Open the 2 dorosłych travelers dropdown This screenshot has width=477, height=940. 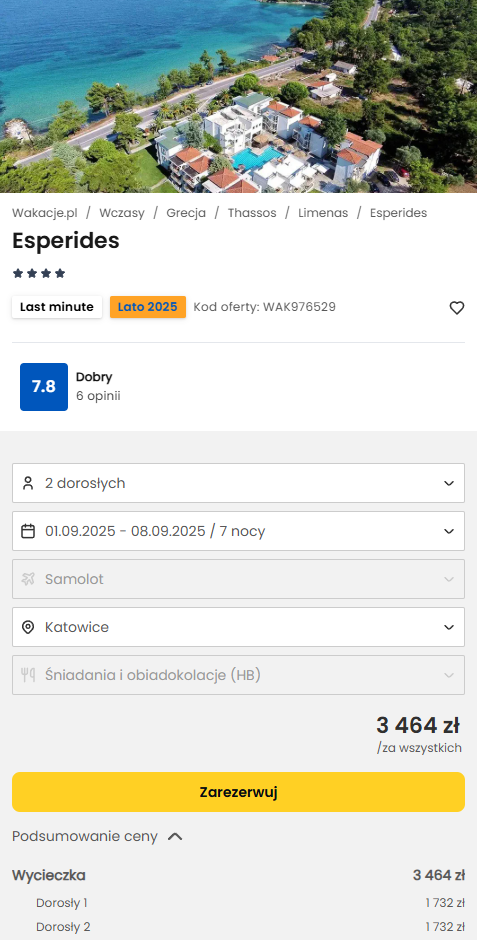tap(238, 483)
